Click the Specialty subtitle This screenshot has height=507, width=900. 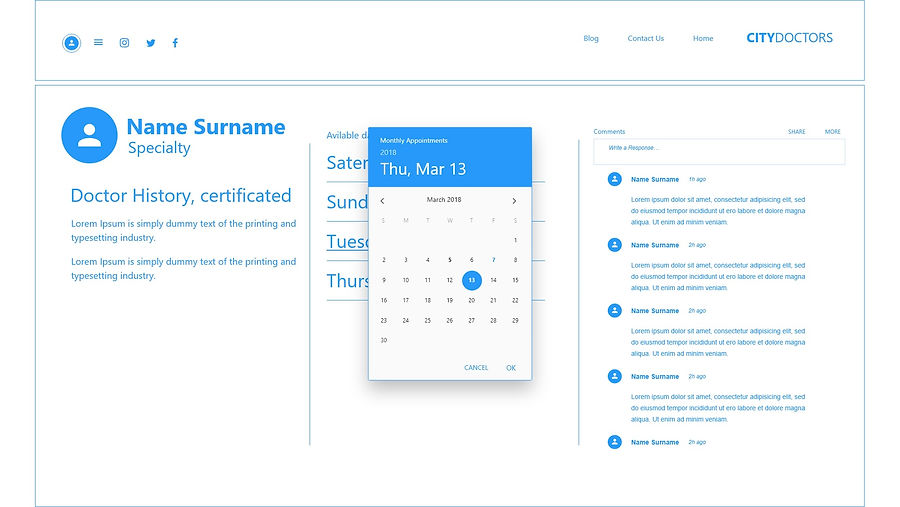(x=159, y=148)
